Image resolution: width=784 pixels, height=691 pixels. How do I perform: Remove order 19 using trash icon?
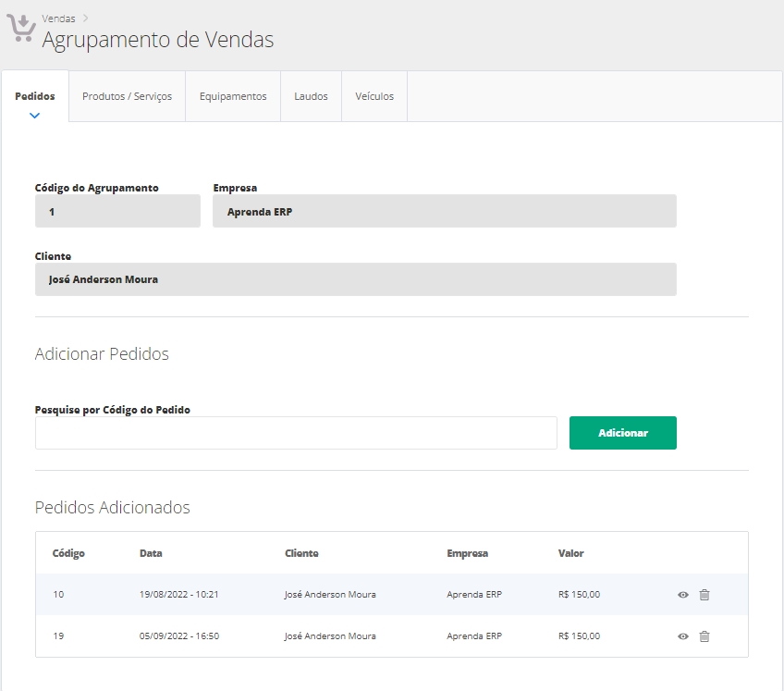(x=704, y=636)
